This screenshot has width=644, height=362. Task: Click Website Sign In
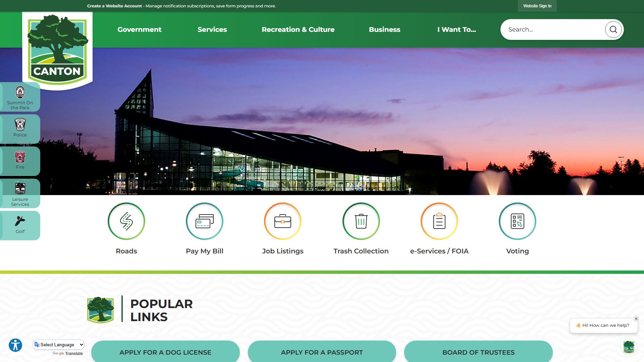pos(537,6)
